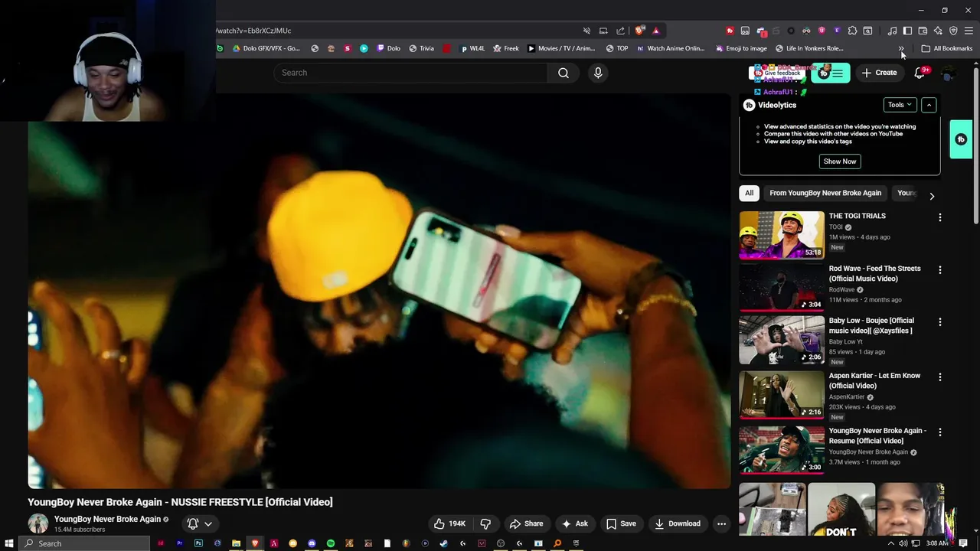The width and height of the screenshot is (980, 551).
Task: Collapse the Videolytics panel
Action: tap(929, 105)
